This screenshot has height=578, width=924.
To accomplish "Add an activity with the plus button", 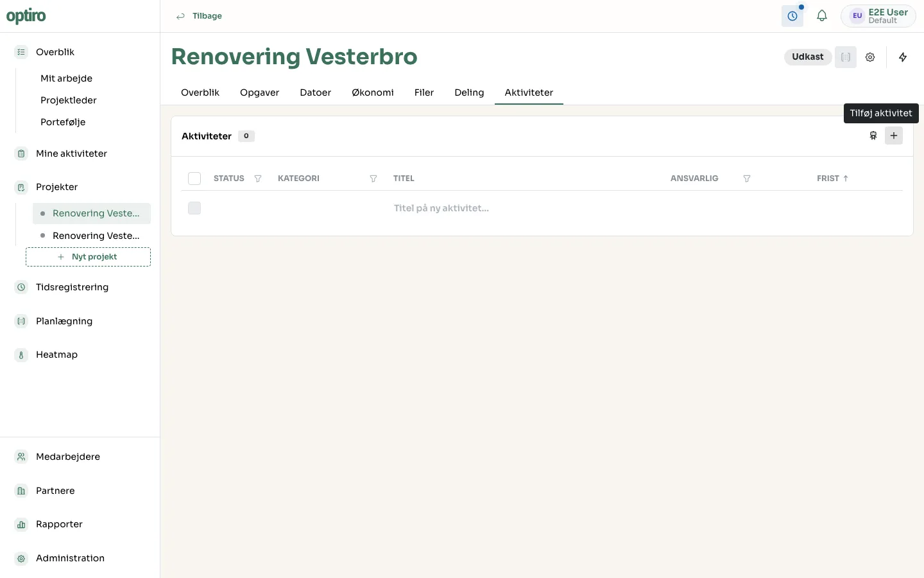I will tap(894, 136).
